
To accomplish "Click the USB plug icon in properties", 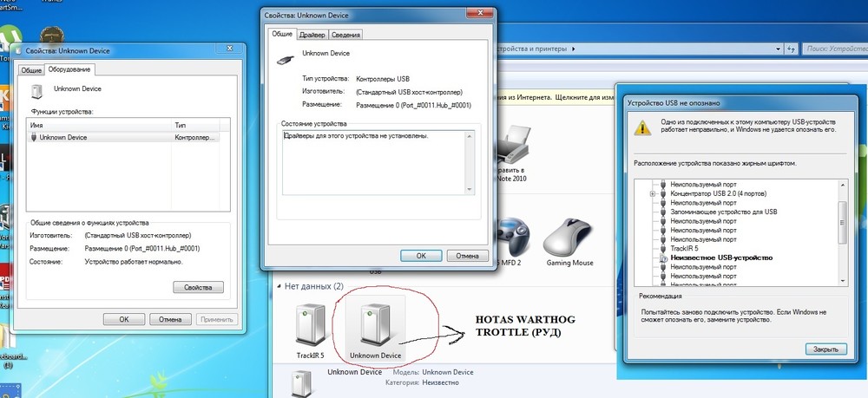I will [286, 59].
